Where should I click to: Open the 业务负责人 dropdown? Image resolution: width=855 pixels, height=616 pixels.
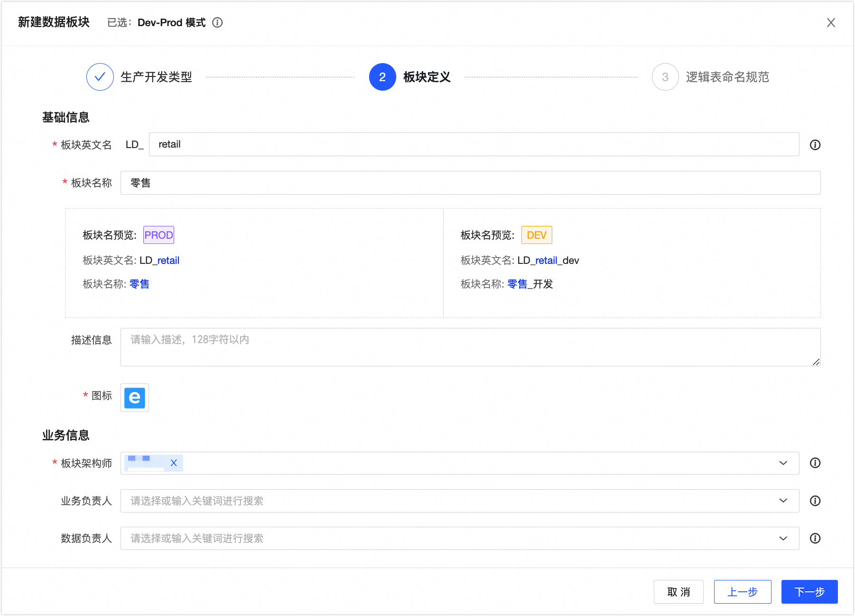[x=460, y=501]
